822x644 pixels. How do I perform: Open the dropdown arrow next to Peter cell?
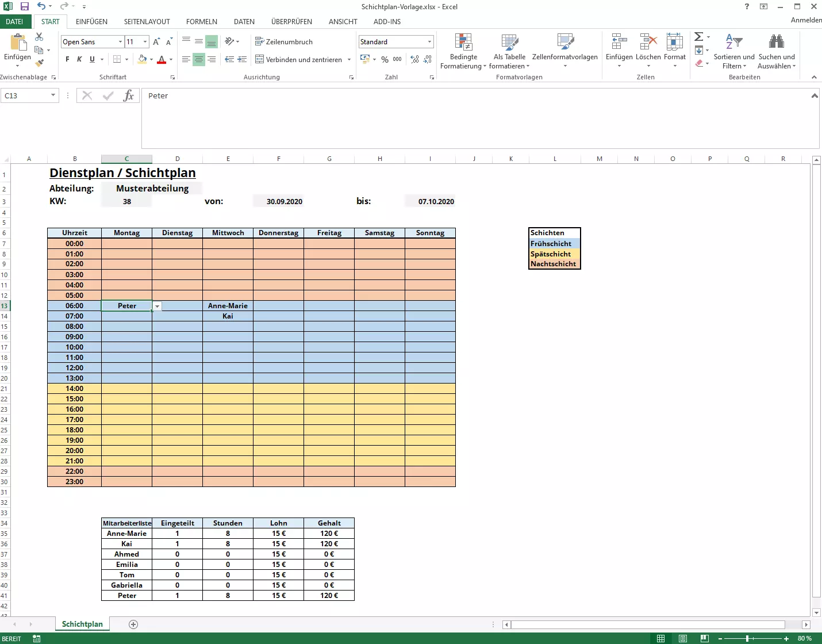[157, 306]
